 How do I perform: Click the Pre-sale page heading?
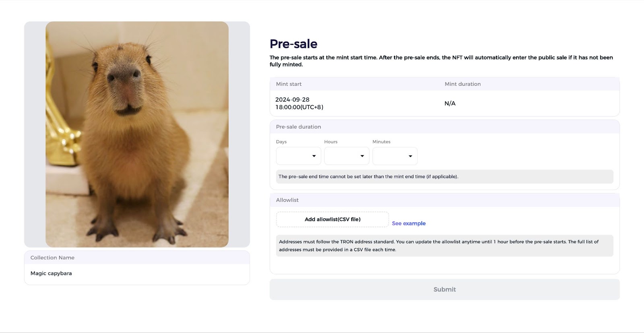293,44
